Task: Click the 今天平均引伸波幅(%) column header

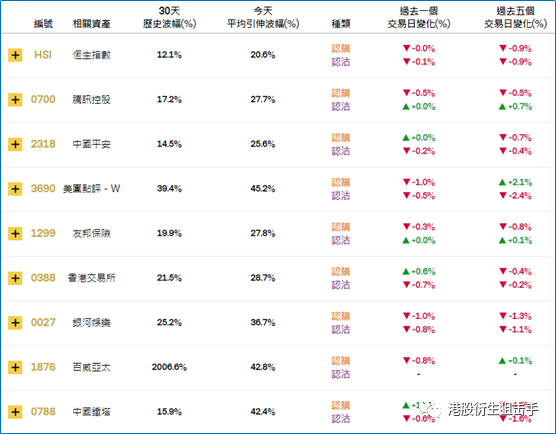Action: (x=263, y=17)
